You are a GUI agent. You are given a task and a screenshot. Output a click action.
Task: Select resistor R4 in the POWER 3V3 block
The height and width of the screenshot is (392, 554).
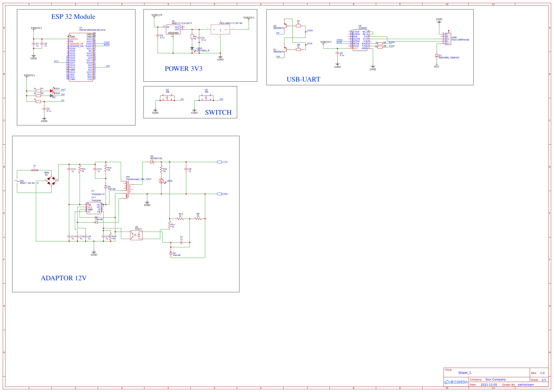(192, 37)
